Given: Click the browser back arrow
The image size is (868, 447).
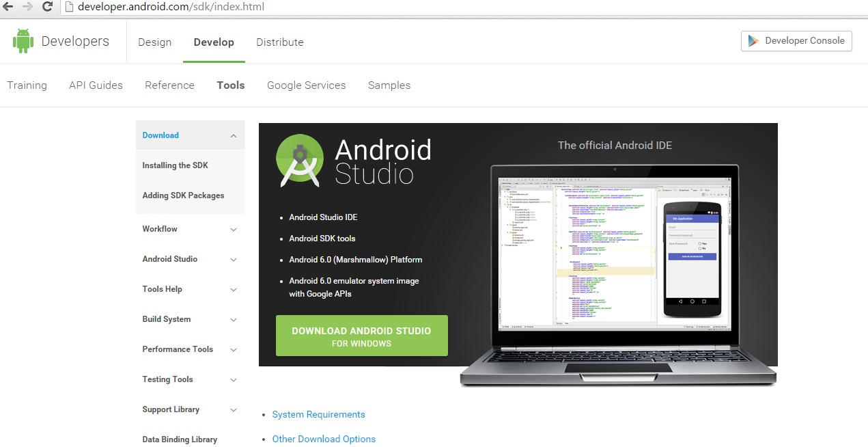Looking at the screenshot, I should pyautogui.click(x=8, y=7).
